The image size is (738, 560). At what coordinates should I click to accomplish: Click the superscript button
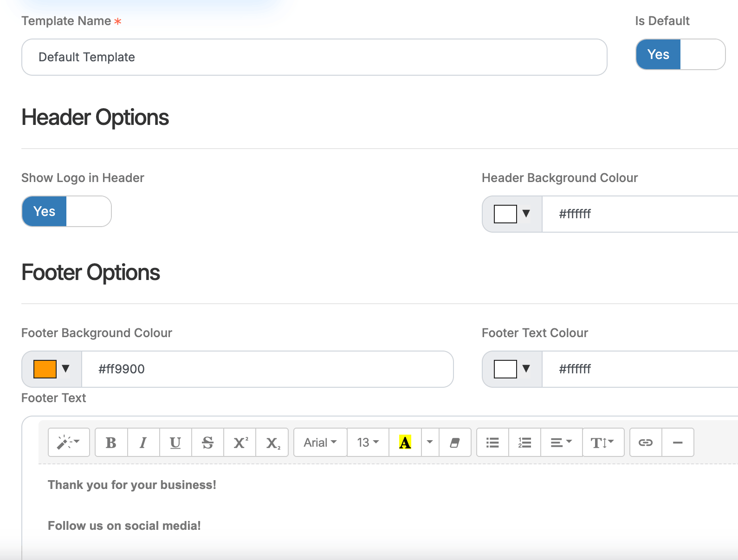click(240, 443)
